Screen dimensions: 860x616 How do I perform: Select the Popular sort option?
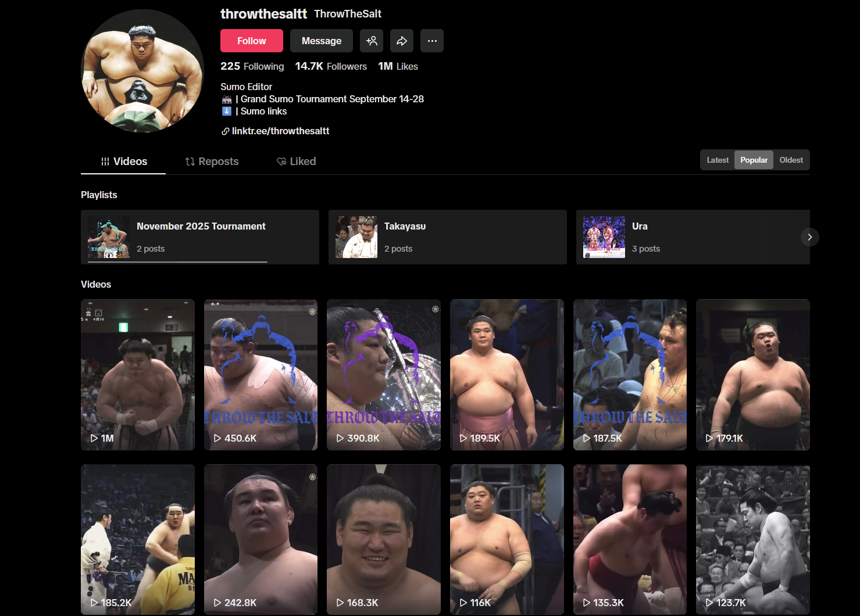tap(754, 160)
